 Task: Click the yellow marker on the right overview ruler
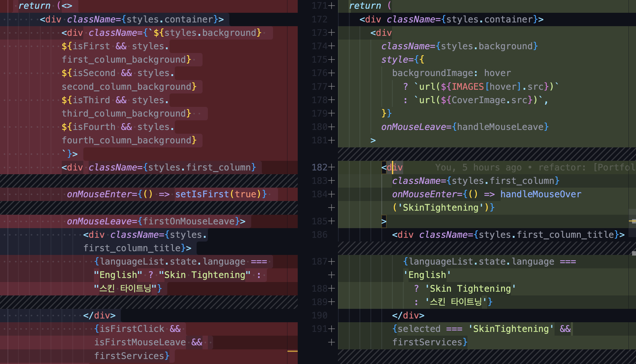coord(632,221)
